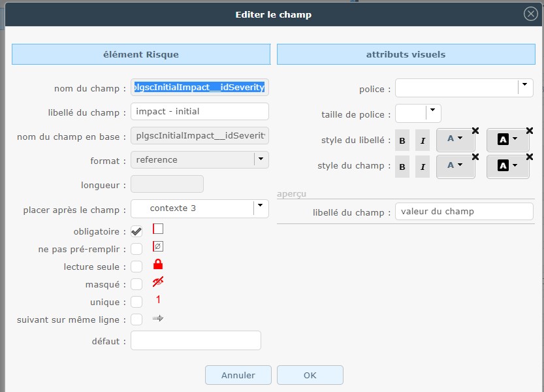
Task: Click into the défaut input field
Action: (x=196, y=340)
